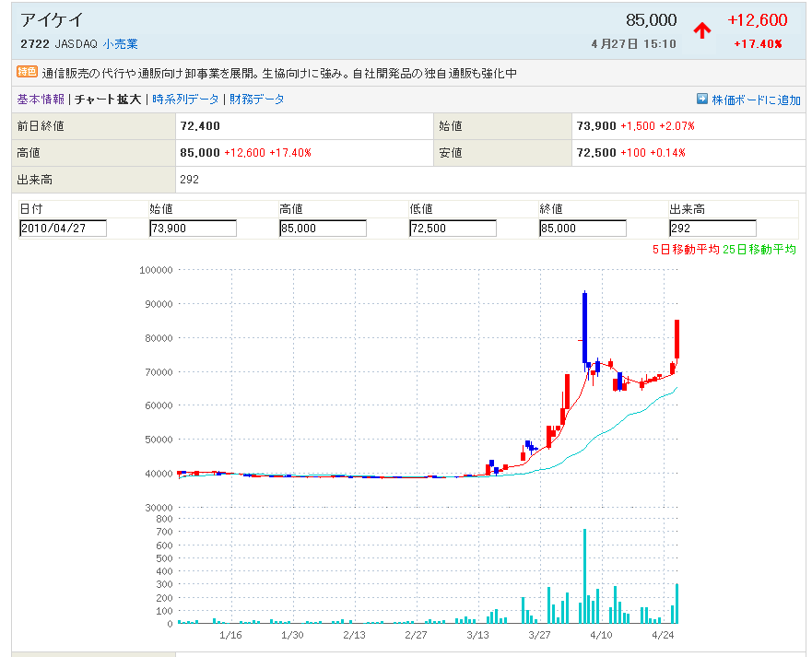Click the 5日移動平均 legend label

point(686,250)
